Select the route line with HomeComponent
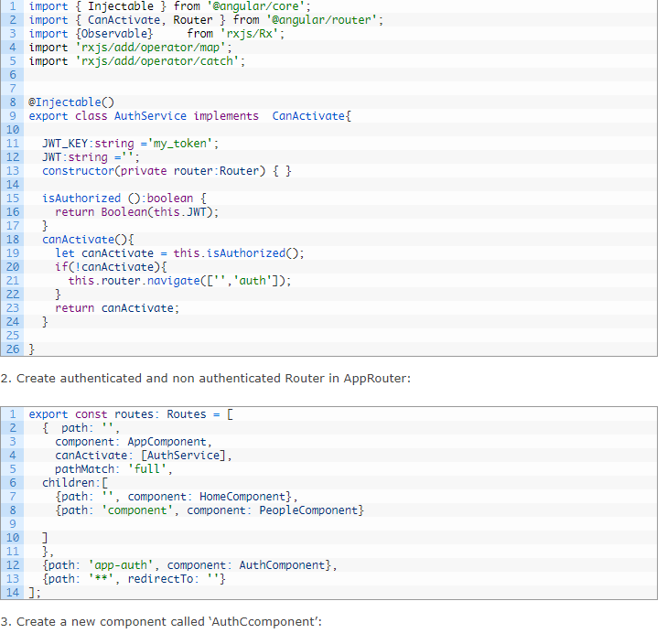 coord(177,497)
